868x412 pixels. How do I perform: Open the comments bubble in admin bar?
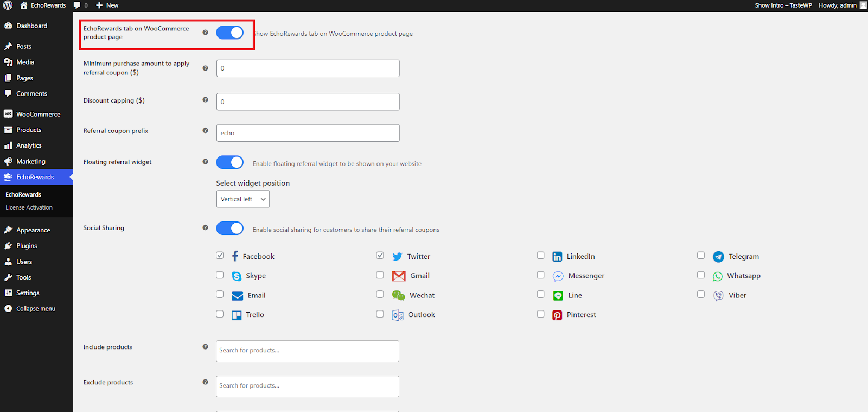pyautogui.click(x=80, y=5)
